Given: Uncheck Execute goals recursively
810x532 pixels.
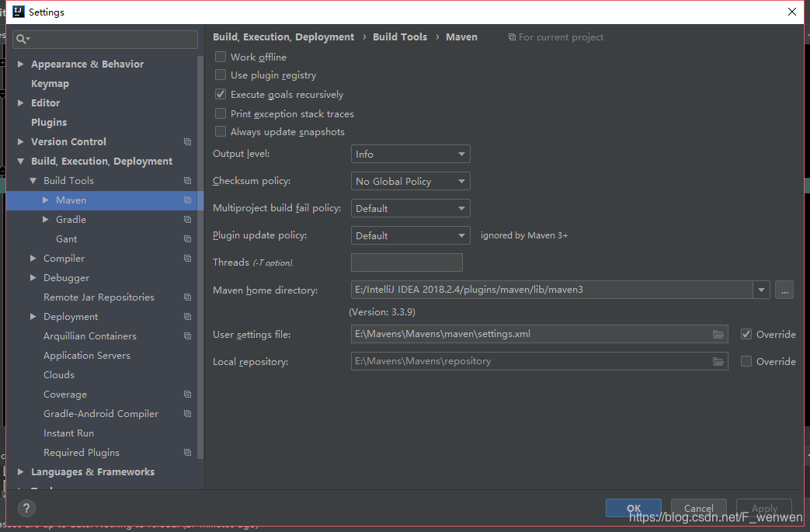Looking at the screenshot, I should click(x=221, y=94).
